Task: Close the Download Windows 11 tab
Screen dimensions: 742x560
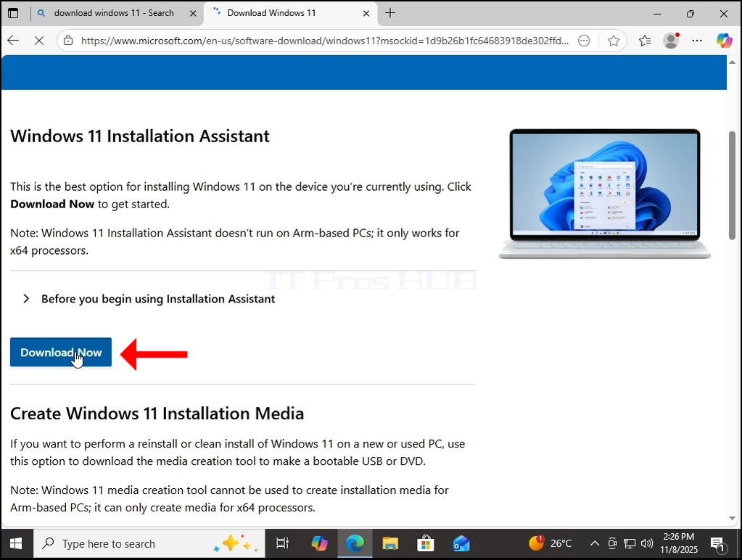Action: pyautogui.click(x=366, y=13)
